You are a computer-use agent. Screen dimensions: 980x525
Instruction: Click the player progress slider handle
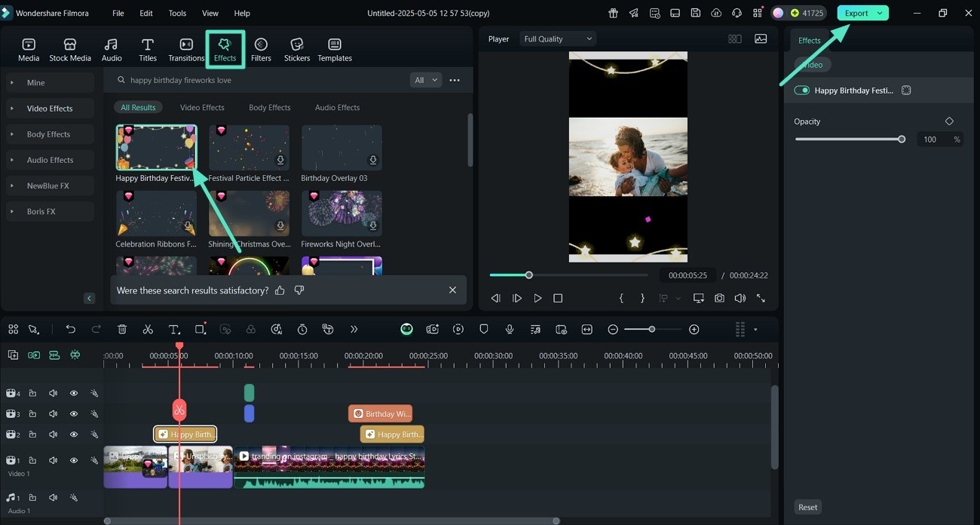(x=529, y=275)
